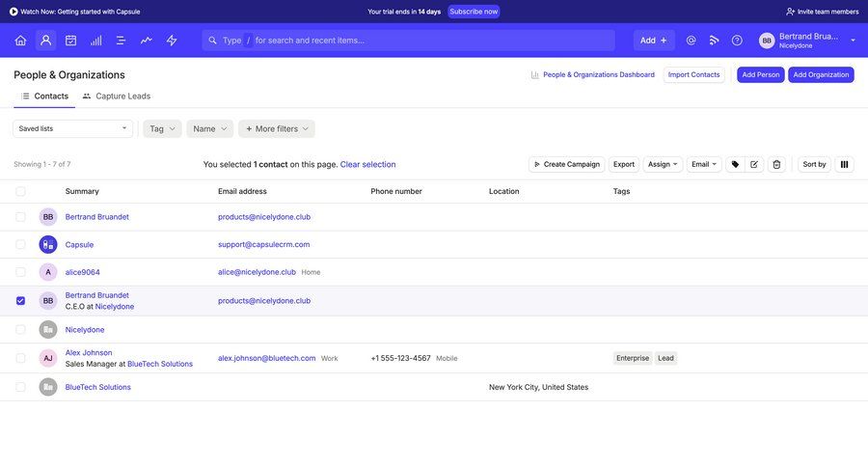Delete selected contacts with trash icon
Viewport: 868px width, 467px height.
pos(776,165)
